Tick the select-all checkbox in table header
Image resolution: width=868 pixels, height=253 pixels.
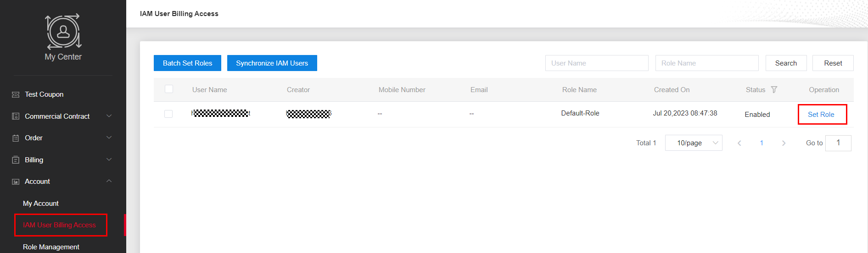coord(169,89)
